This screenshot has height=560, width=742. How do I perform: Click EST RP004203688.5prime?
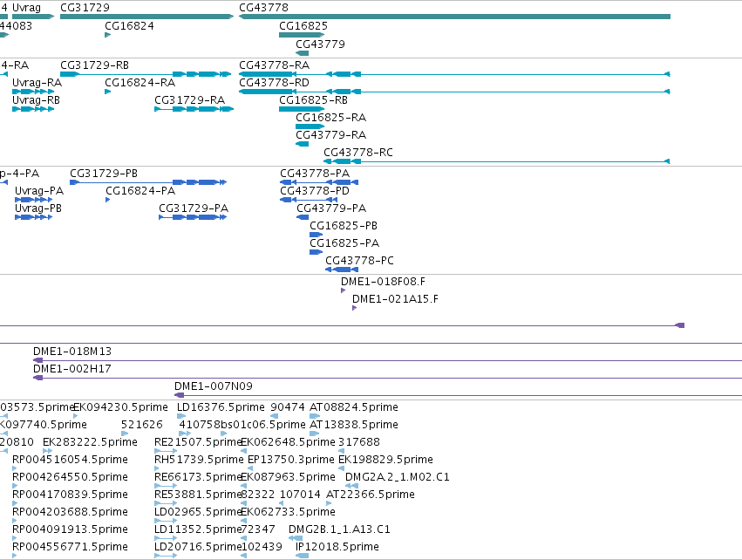(x=15, y=521)
